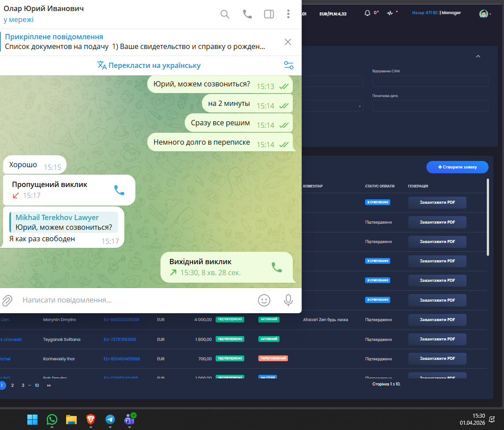The height and width of the screenshot is (430, 504).
Task: Open contact profile Олар Юрий Иванович
Action: 43,8
